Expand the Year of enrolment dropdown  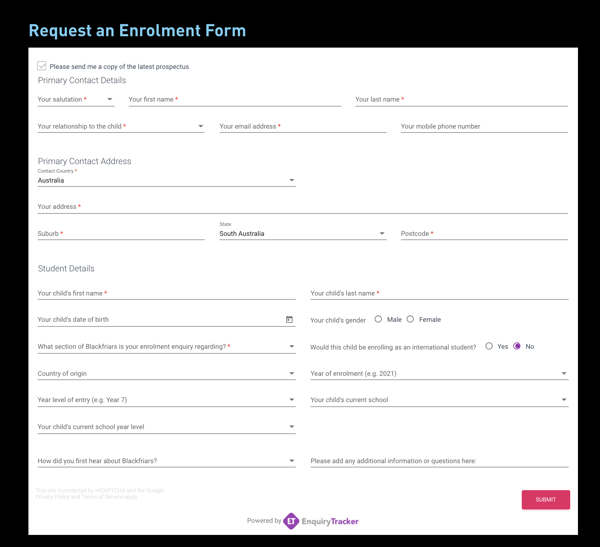439,373
